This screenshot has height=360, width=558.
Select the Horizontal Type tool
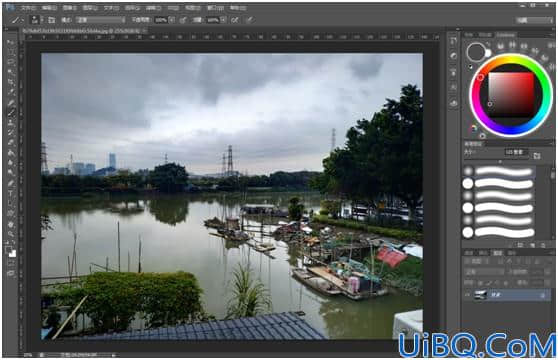coord(11,194)
